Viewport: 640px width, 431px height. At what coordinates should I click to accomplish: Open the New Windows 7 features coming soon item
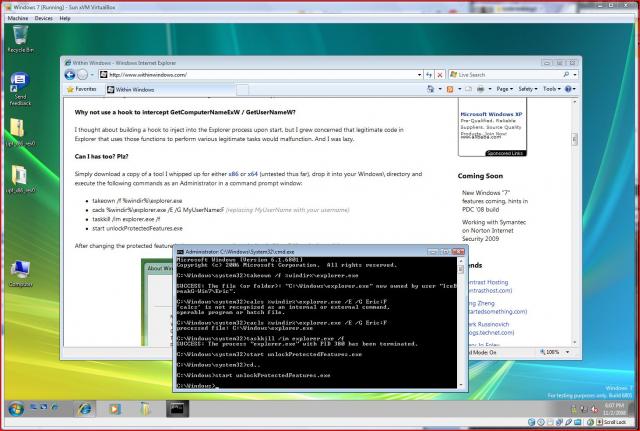[495, 201]
